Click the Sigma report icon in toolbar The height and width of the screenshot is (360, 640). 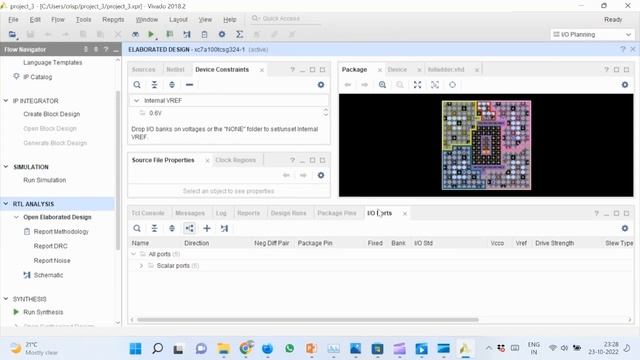240,35
